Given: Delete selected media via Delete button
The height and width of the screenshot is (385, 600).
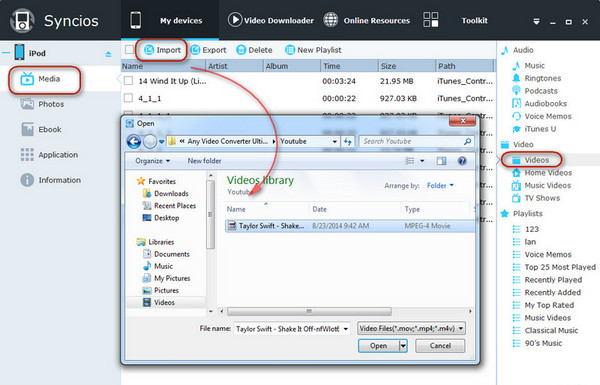Looking at the screenshot, I should [x=254, y=50].
